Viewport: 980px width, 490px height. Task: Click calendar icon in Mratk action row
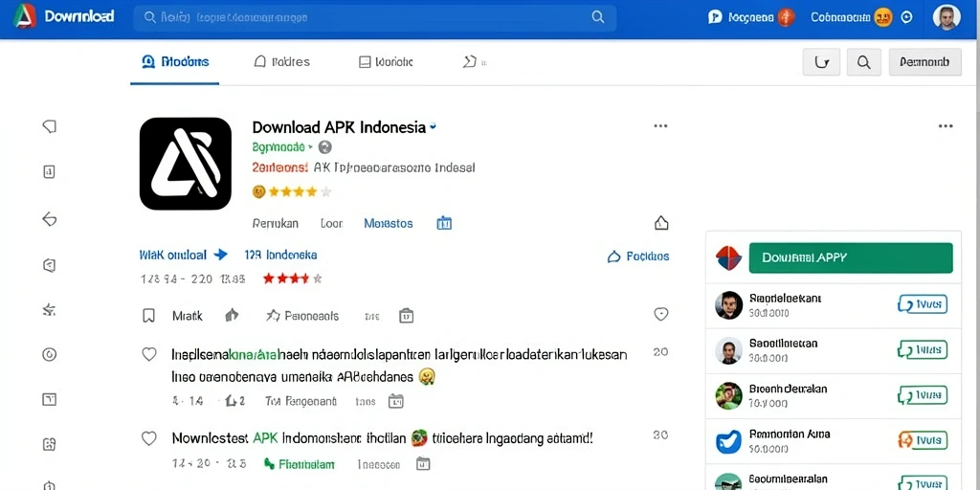(406, 316)
